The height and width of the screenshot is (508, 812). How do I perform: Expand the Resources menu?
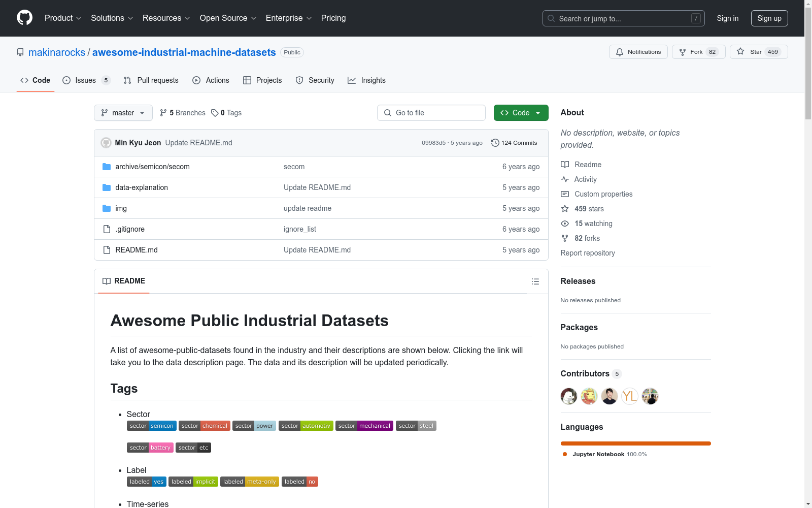click(166, 18)
